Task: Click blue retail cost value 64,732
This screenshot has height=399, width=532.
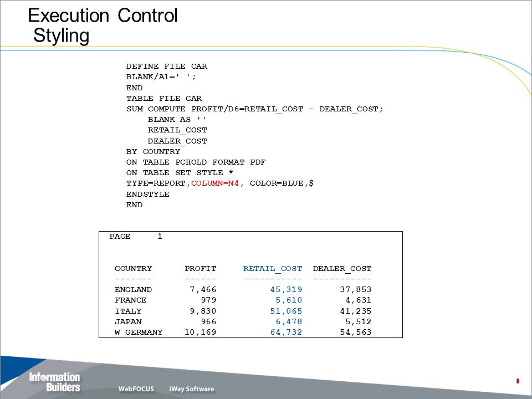Action: 286,332
